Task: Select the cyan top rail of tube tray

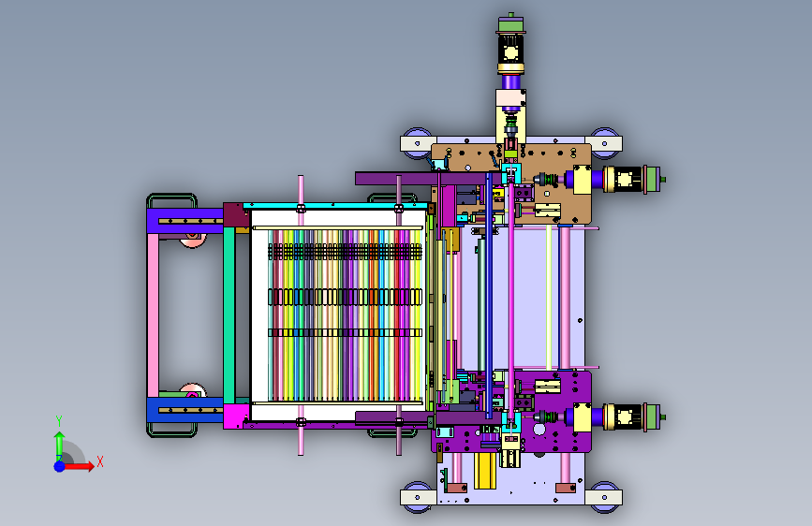Action: point(336,206)
